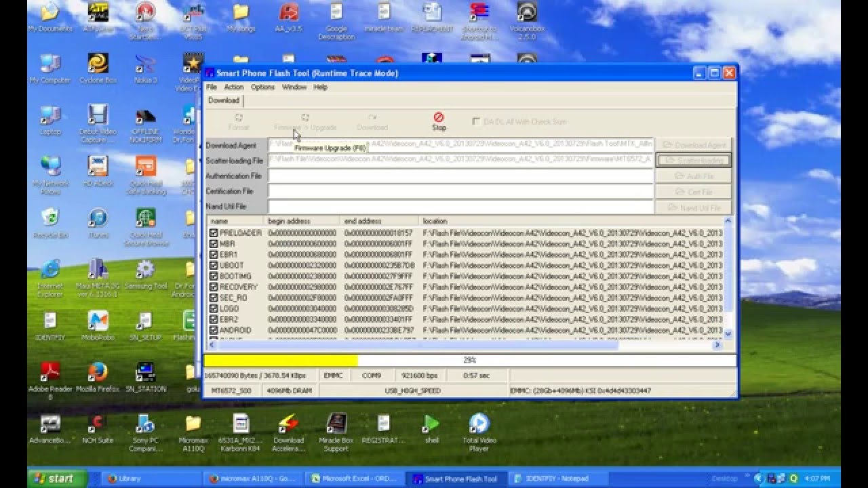
Task: Open the Window menu
Action: [x=294, y=87]
